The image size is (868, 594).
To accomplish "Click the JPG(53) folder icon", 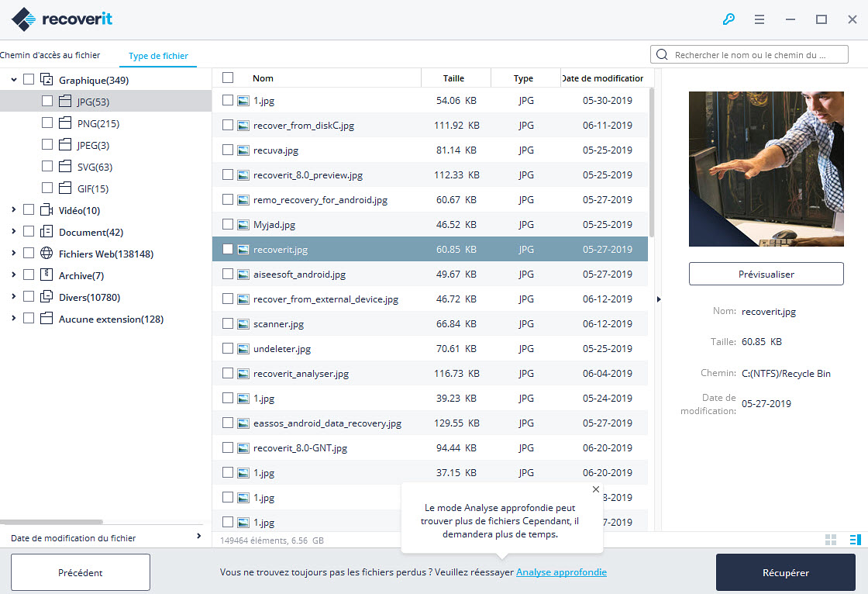I will click(x=65, y=101).
